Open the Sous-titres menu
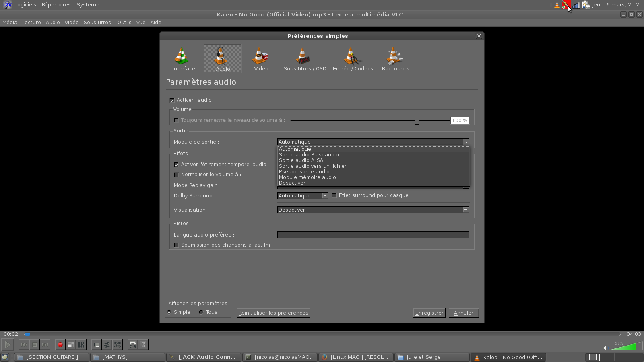 coord(97,23)
